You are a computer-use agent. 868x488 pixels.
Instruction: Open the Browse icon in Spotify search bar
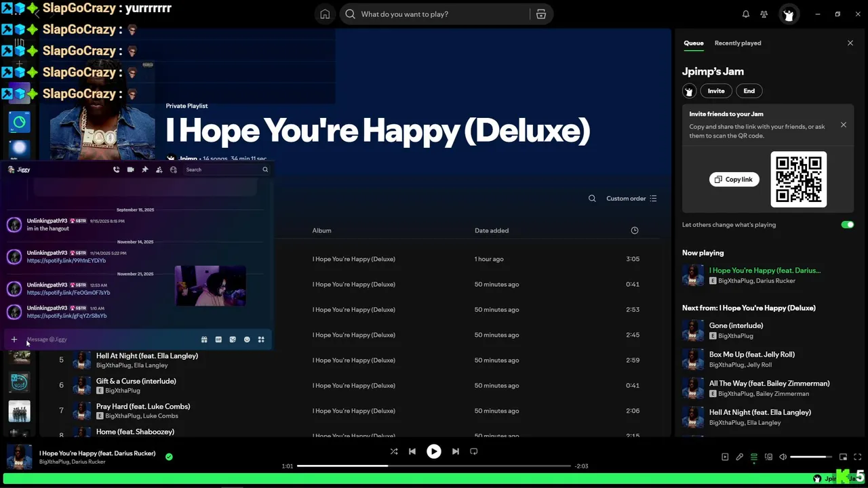click(x=541, y=14)
